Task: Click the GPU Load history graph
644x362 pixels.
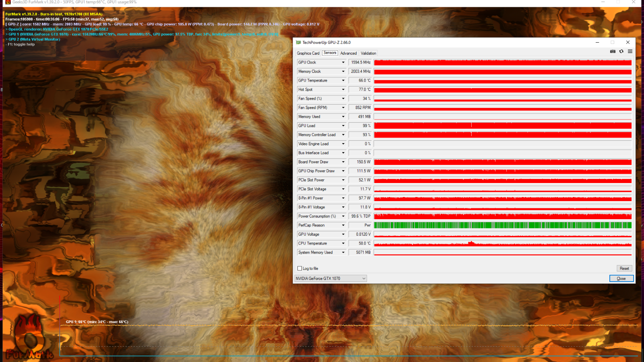Action: 503,125
